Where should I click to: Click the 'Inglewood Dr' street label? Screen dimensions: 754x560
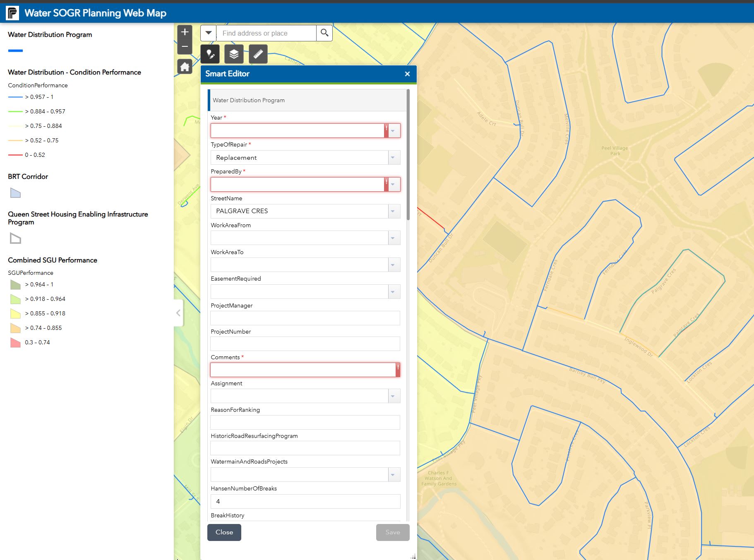click(x=639, y=347)
